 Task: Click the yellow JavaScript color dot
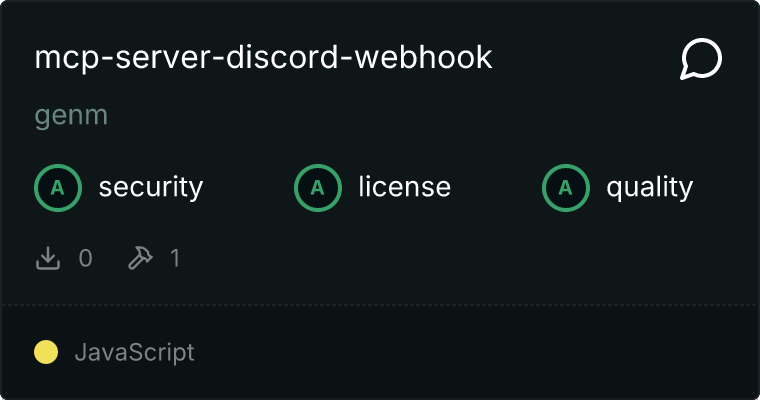(46, 352)
